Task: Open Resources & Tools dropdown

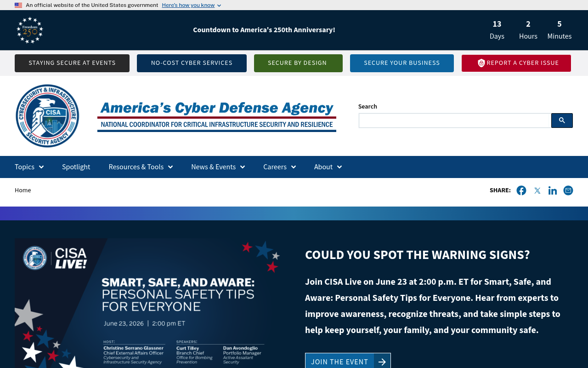Action: point(141,167)
